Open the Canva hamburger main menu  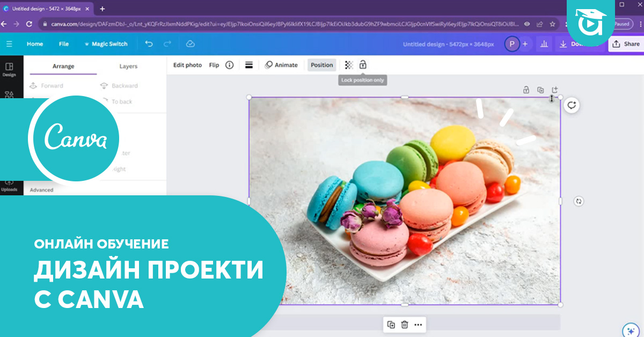click(x=9, y=44)
